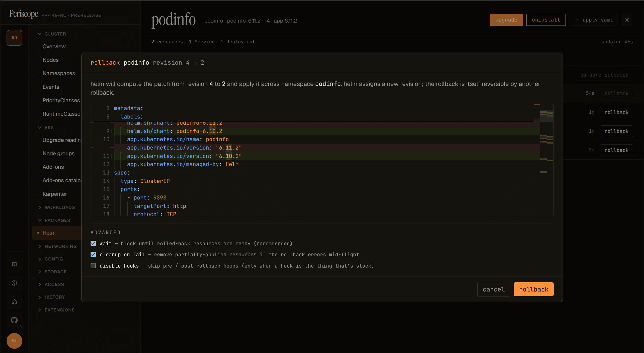Open Node groups under EKS
Image resolution: width=644 pixels, height=353 pixels.
[x=59, y=154]
